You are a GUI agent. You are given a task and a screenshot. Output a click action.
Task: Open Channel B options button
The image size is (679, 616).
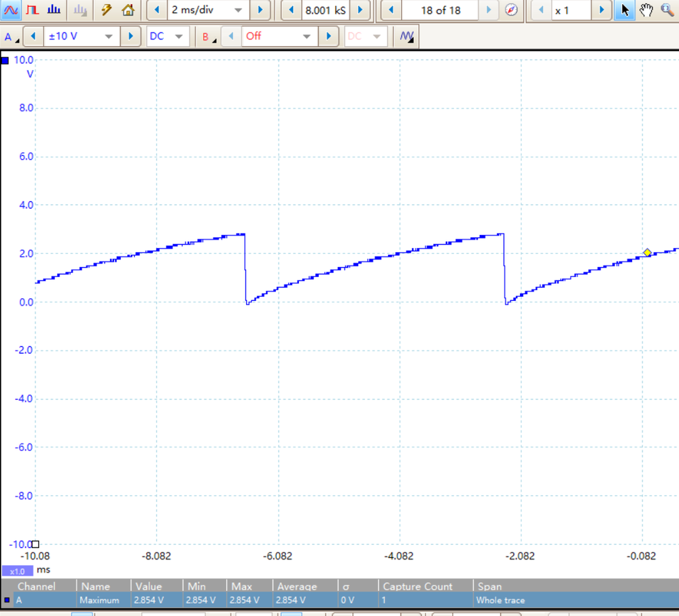click(209, 37)
